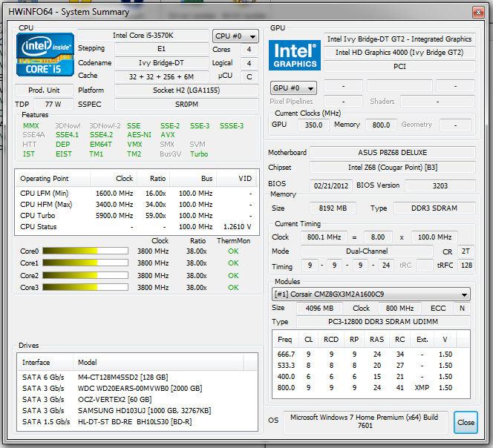This screenshot has width=493, height=448.
Task: Click the Dual-Channel mode field
Action: pyautogui.click(x=367, y=251)
